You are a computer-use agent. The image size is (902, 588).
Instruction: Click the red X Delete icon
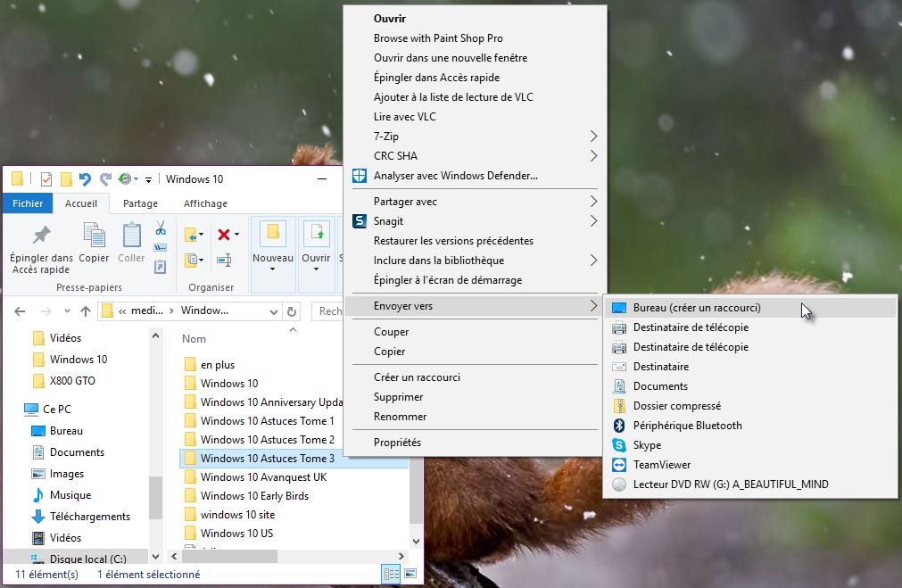(223, 235)
